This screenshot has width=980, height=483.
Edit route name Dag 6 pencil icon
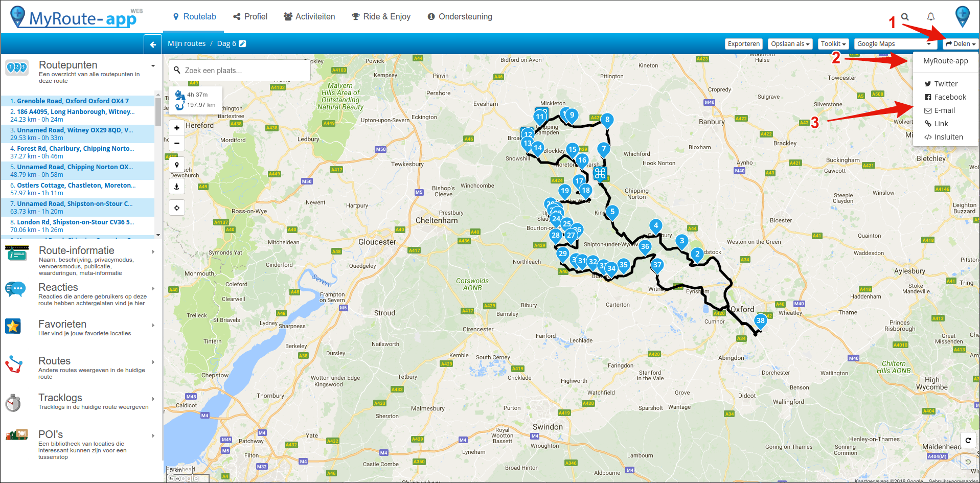[242, 44]
